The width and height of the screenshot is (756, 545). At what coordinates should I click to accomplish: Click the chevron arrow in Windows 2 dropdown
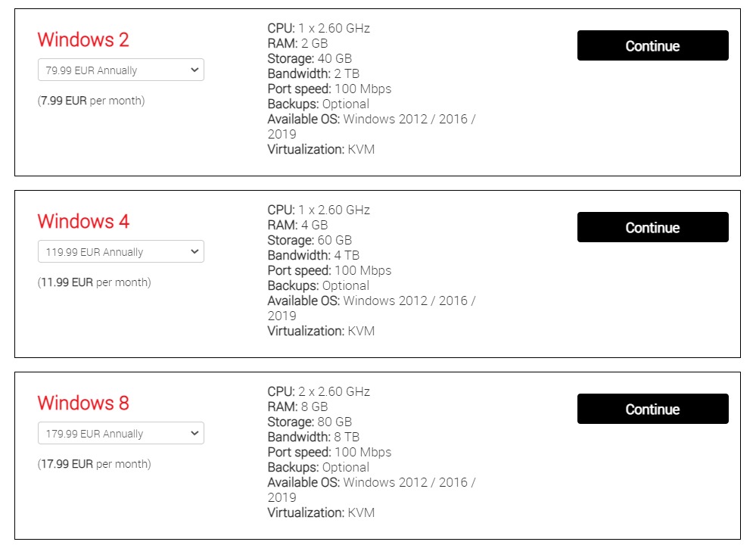(x=194, y=70)
